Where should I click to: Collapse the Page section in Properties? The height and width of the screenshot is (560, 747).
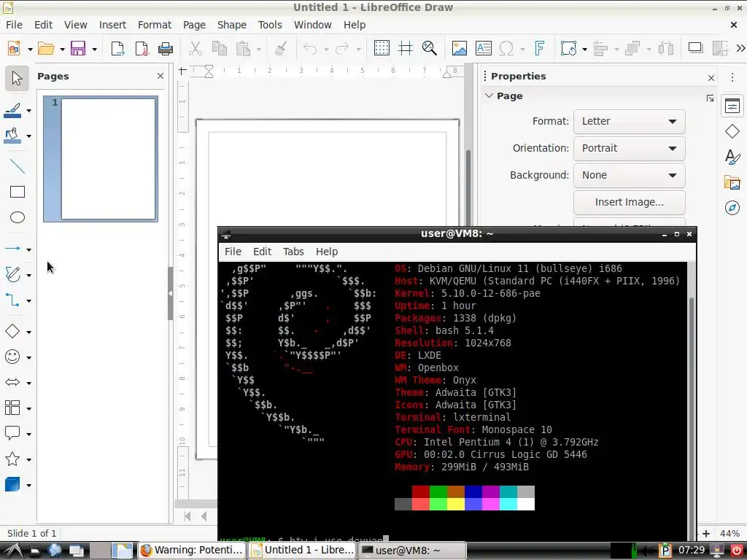pos(489,96)
